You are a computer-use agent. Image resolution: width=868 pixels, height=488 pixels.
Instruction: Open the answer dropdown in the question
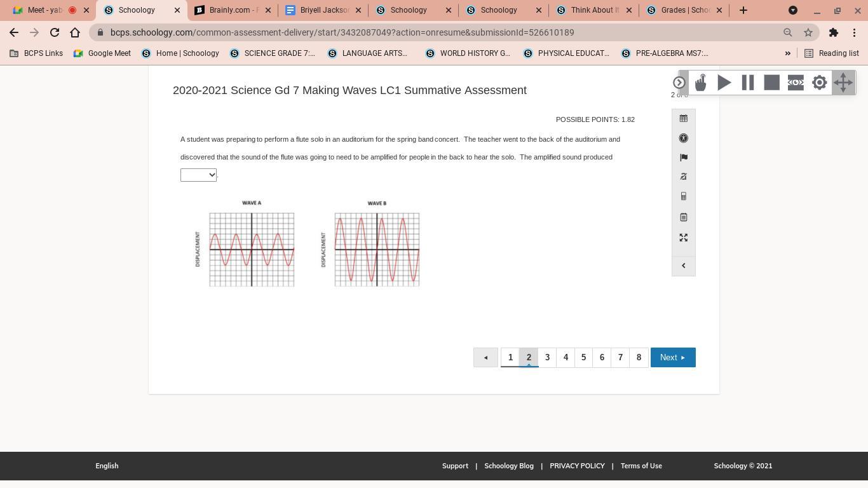click(198, 175)
